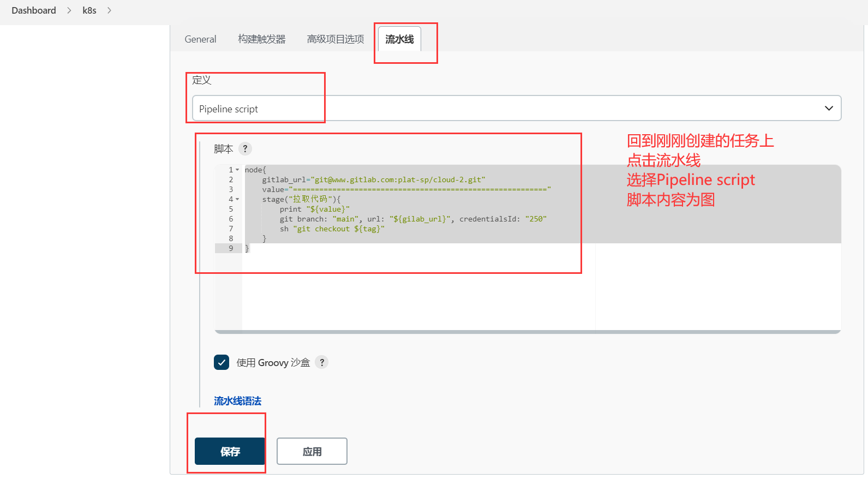868x479 pixels.
Task: Click line number 9 in the gutter
Action: 231,248
